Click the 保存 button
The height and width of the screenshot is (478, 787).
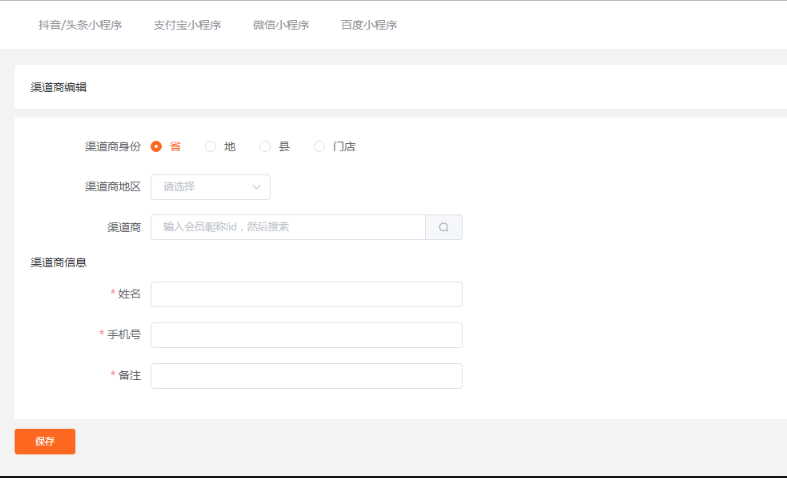coord(45,441)
